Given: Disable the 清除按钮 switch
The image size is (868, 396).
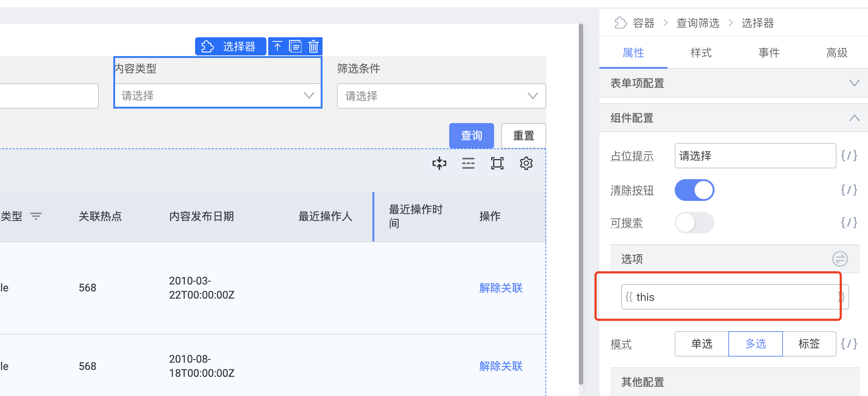Looking at the screenshot, I should [694, 190].
